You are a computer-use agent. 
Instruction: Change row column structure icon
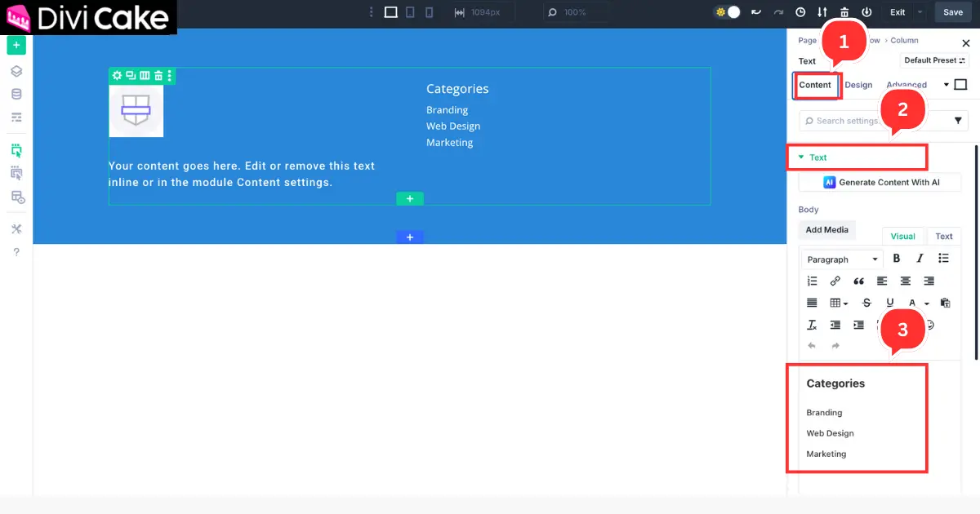click(x=145, y=76)
